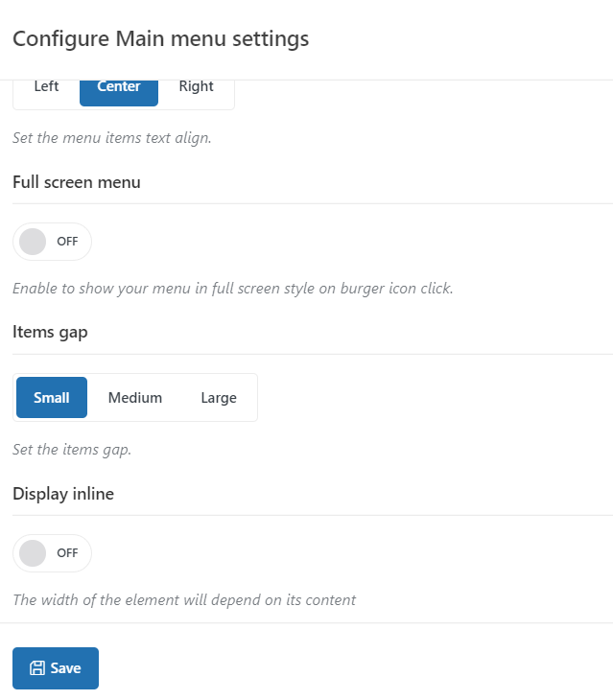Set items gap to Small
The height and width of the screenshot is (700, 613).
pos(52,398)
